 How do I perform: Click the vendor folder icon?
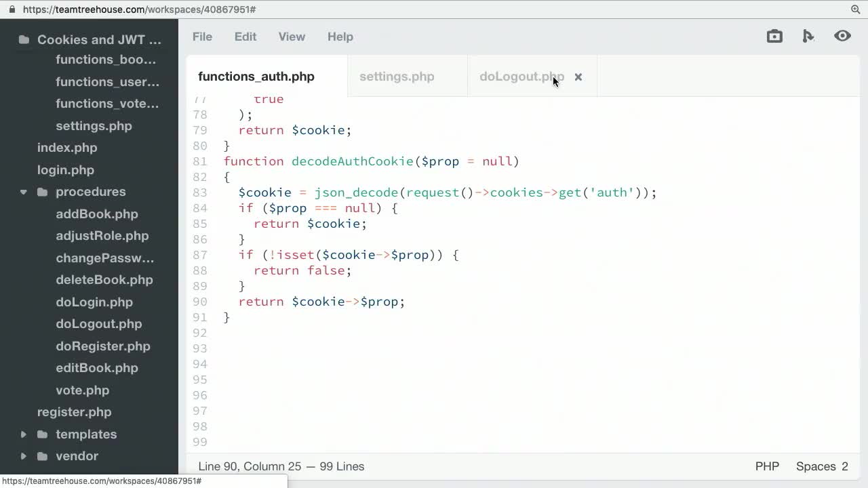(x=42, y=456)
